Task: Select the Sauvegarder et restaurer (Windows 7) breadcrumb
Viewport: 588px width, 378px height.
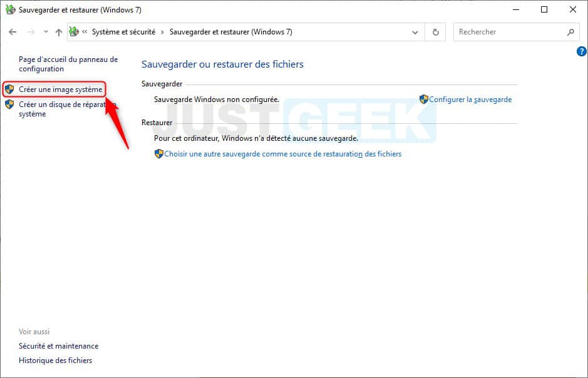Action: pos(231,32)
